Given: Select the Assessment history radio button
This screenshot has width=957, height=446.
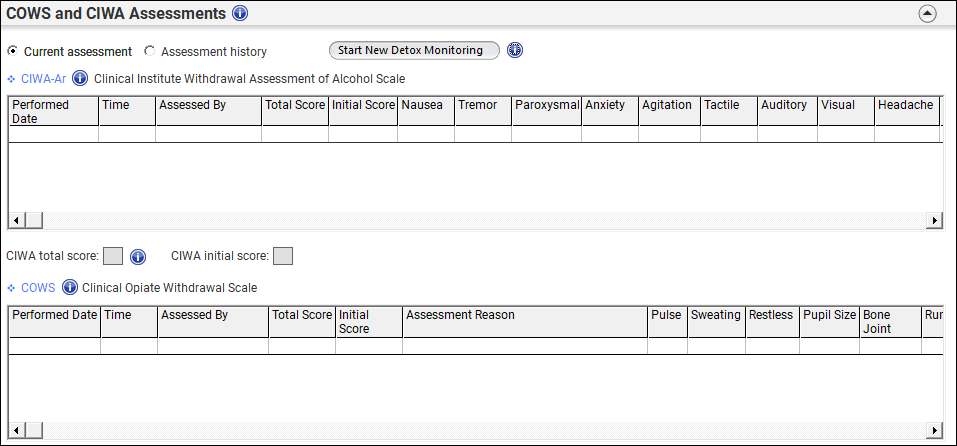Looking at the screenshot, I should [x=150, y=51].
